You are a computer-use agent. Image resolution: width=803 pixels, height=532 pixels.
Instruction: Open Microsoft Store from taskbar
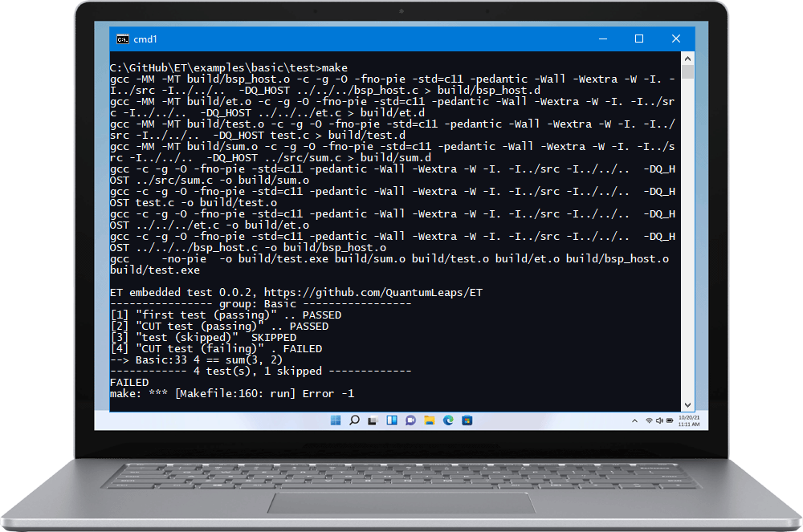[467, 420]
